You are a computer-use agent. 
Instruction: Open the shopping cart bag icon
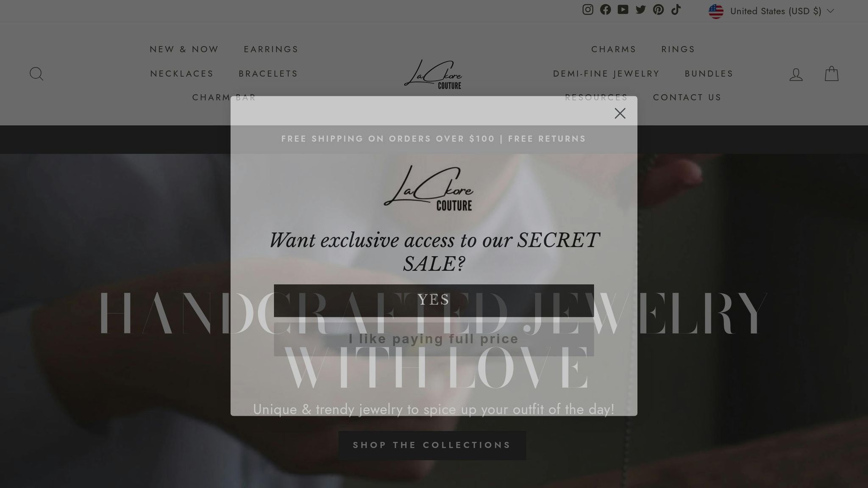[x=832, y=74]
